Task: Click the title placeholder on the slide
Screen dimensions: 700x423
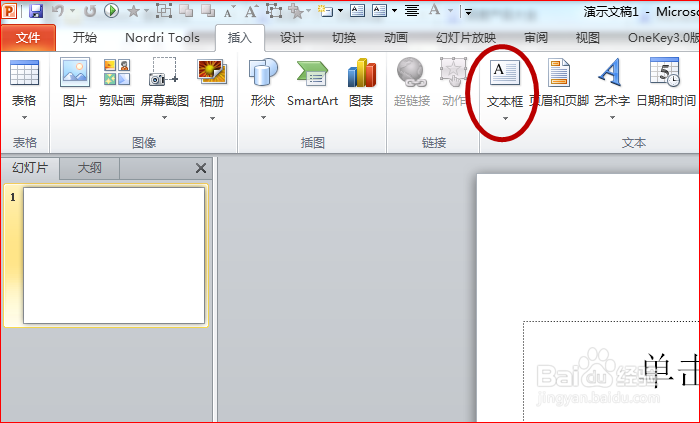Action: 612,371
